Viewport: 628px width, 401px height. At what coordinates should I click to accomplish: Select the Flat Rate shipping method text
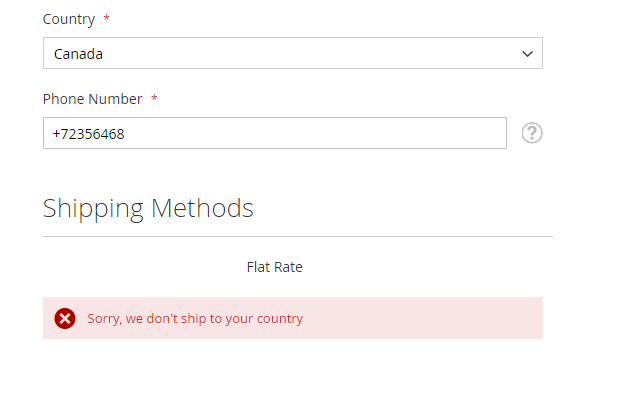[x=274, y=267]
